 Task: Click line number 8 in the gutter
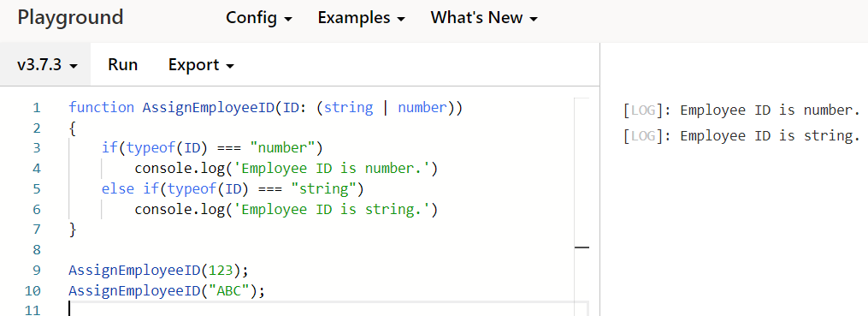(x=37, y=250)
